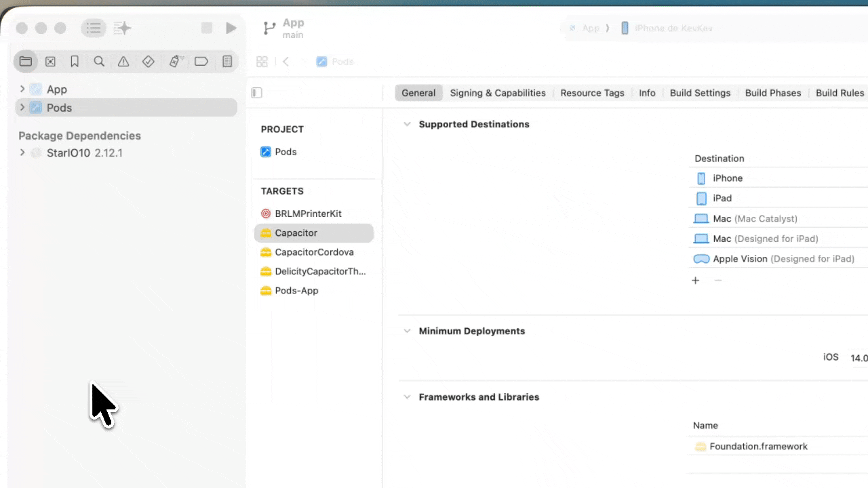Open the Breakpoint navigator icon

point(201,62)
